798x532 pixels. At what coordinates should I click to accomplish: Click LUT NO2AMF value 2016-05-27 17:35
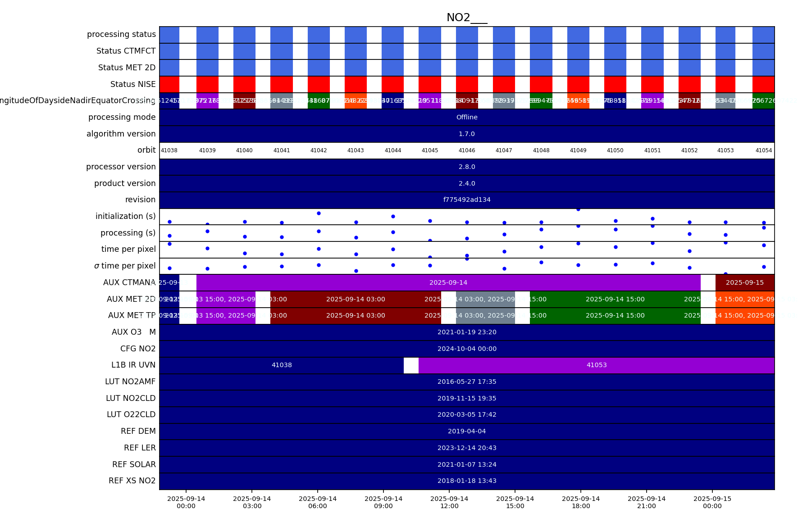(467, 382)
